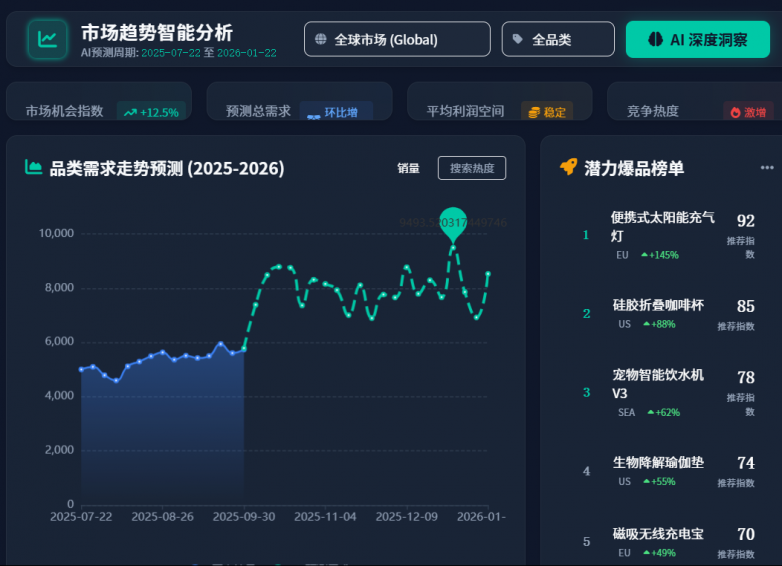The width and height of the screenshot is (782, 566).
Task: Select product 硅胶折叠咖啡杯
Action: point(658,305)
